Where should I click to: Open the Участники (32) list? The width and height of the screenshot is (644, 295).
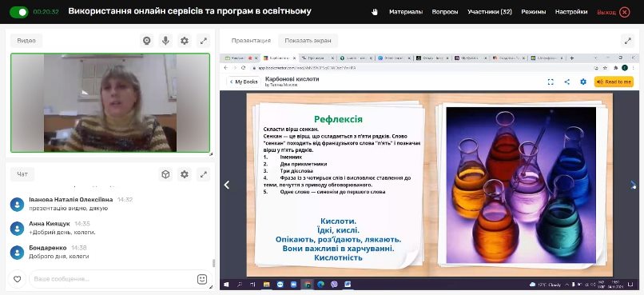(490, 12)
